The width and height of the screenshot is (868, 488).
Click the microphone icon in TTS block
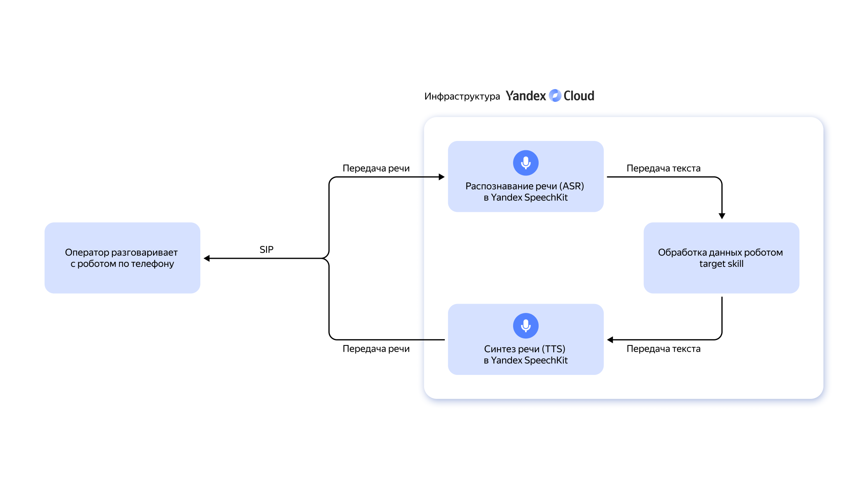525,326
